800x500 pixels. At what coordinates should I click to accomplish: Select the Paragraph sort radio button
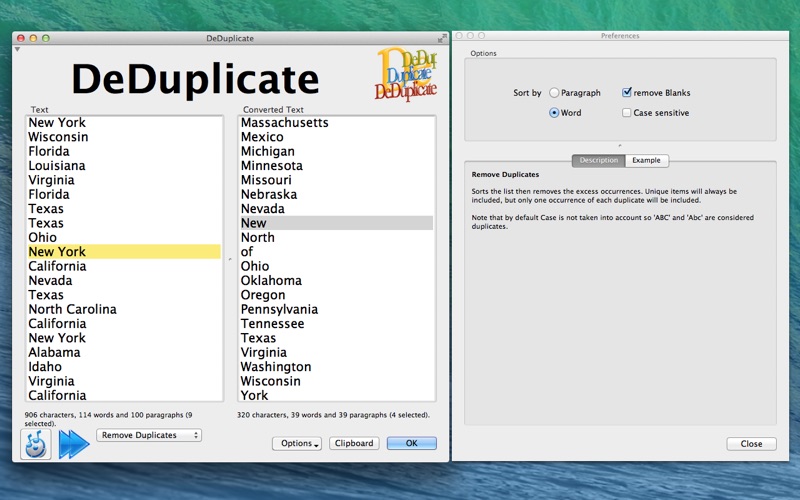[554, 93]
